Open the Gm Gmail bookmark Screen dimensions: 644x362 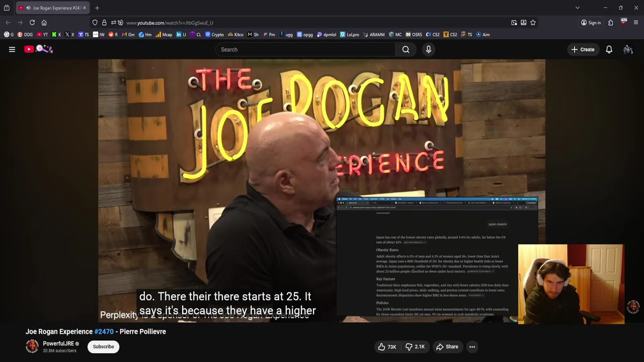click(x=128, y=35)
